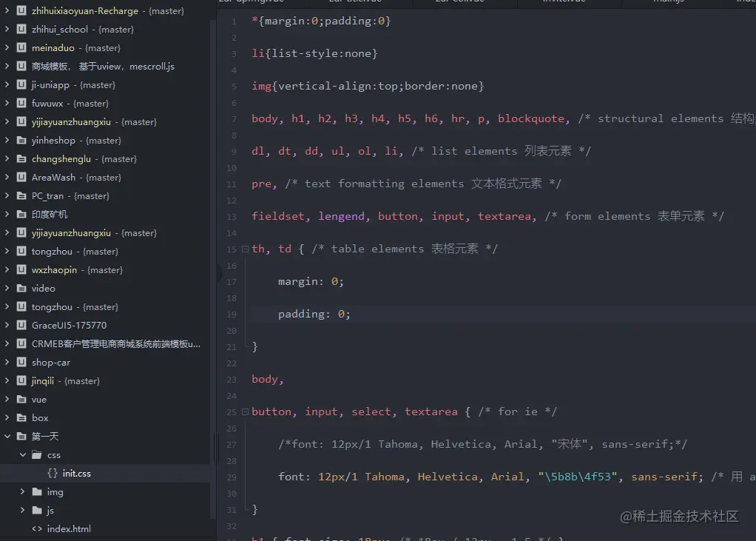Screen dimensions: 756x541
Task: Click the 印度矿机 folder icon
Action: (21, 214)
